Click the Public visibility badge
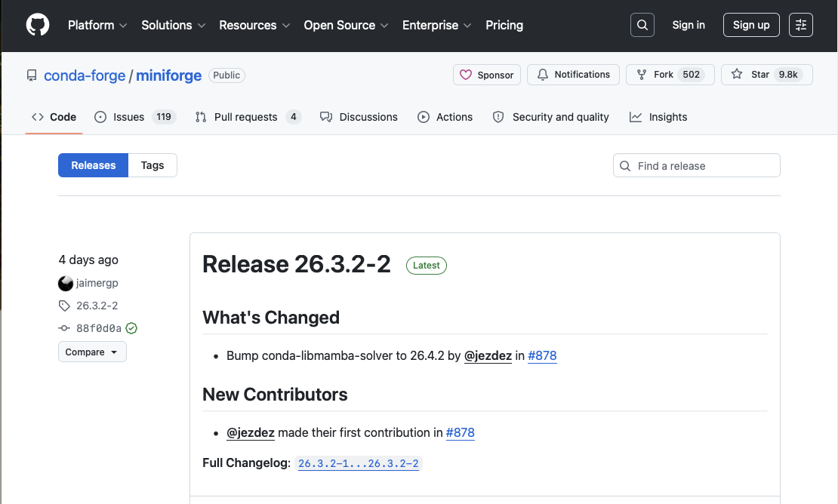This screenshot has width=838, height=504. pos(226,75)
